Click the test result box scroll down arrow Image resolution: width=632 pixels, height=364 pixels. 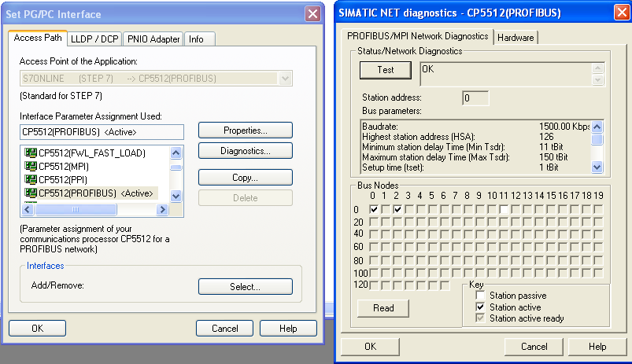[597, 79]
